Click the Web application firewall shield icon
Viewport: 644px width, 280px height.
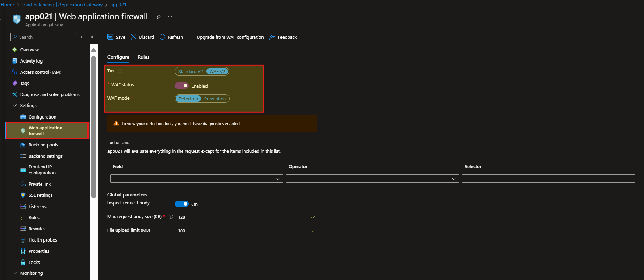(23, 131)
